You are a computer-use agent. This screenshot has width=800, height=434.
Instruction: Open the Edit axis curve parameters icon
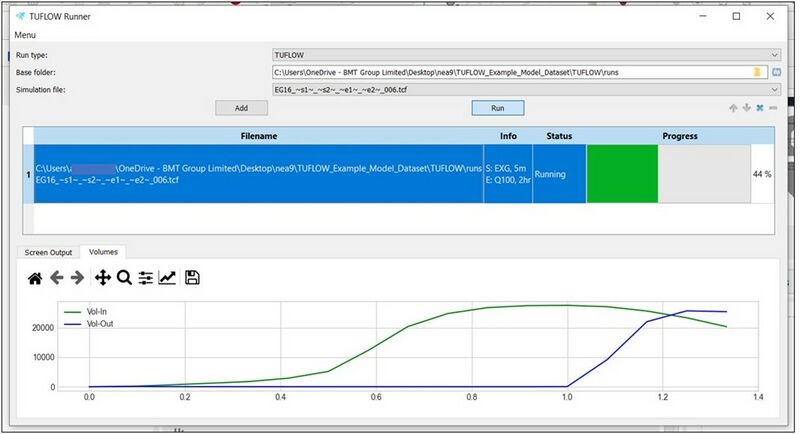coord(167,278)
